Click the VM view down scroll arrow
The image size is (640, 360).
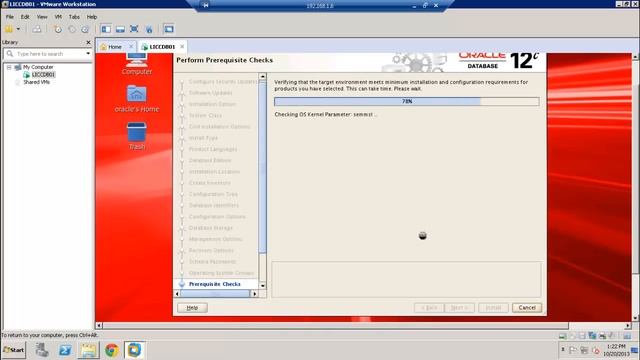pos(635,318)
